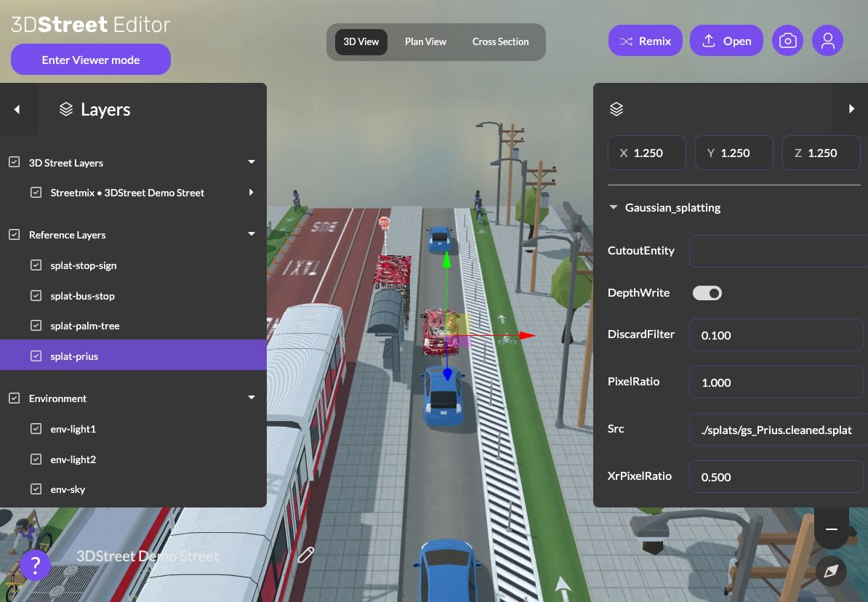Click the compass navigation icon at bottom right
This screenshot has height=602, width=868.
831,571
